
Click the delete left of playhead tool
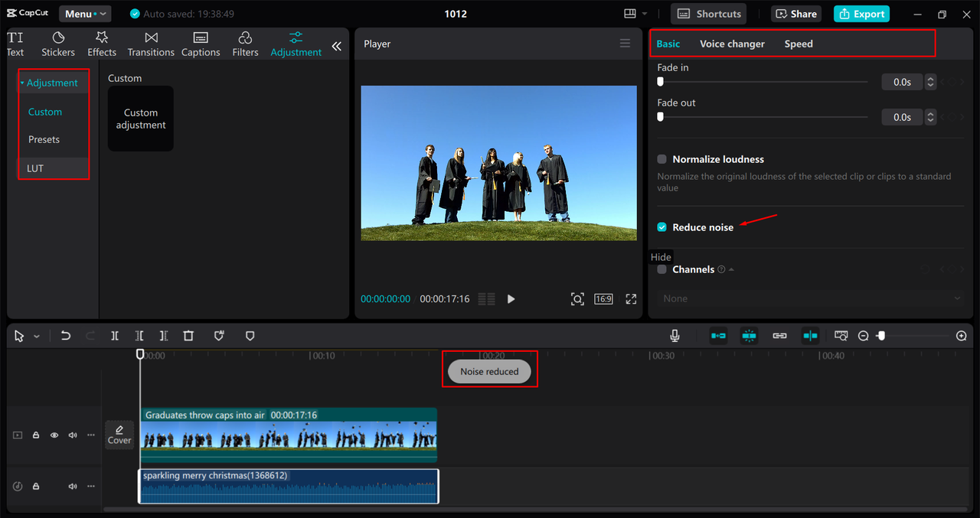(x=139, y=336)
